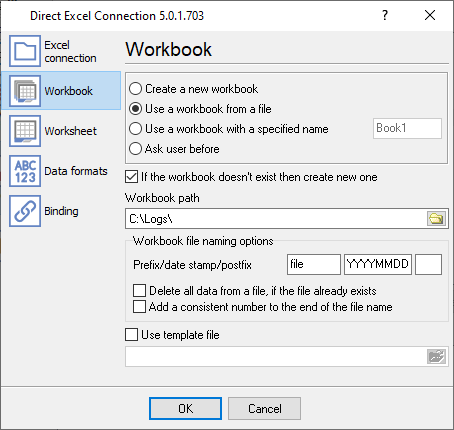454x430 pixels.
Task: Click the Book1 workbook name field
Action: [x=407, y=128]
